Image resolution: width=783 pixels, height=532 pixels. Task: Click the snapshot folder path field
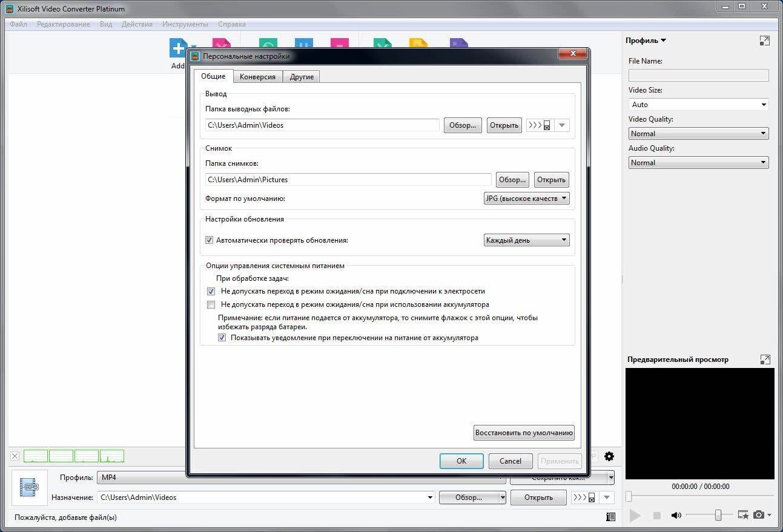[348, 180]
